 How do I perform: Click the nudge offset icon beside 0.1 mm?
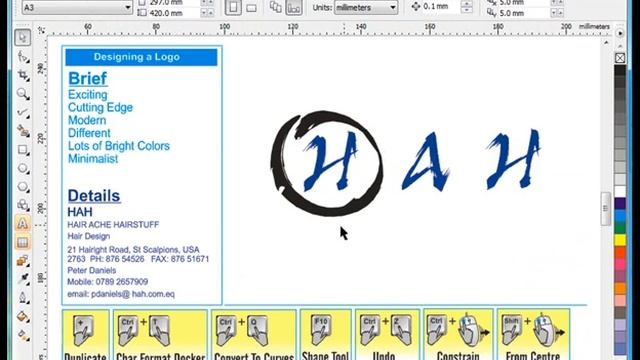point(416,7)
